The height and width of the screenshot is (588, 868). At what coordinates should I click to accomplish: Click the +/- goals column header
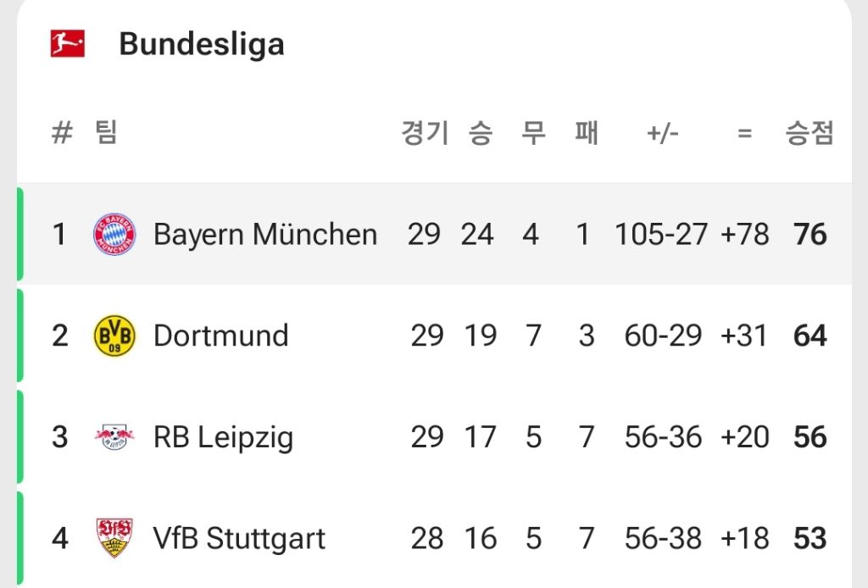coord(663,133)
